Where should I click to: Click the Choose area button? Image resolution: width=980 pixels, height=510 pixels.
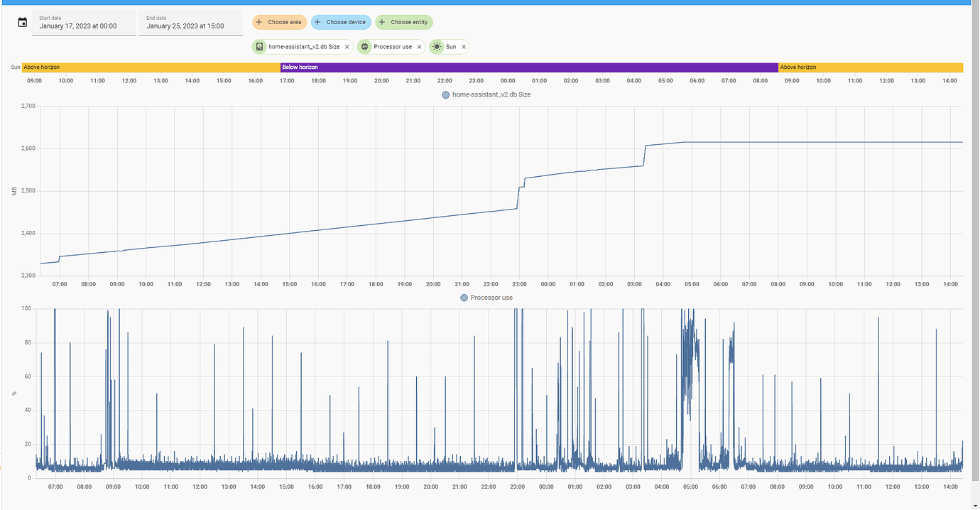(x=279, y=22)
